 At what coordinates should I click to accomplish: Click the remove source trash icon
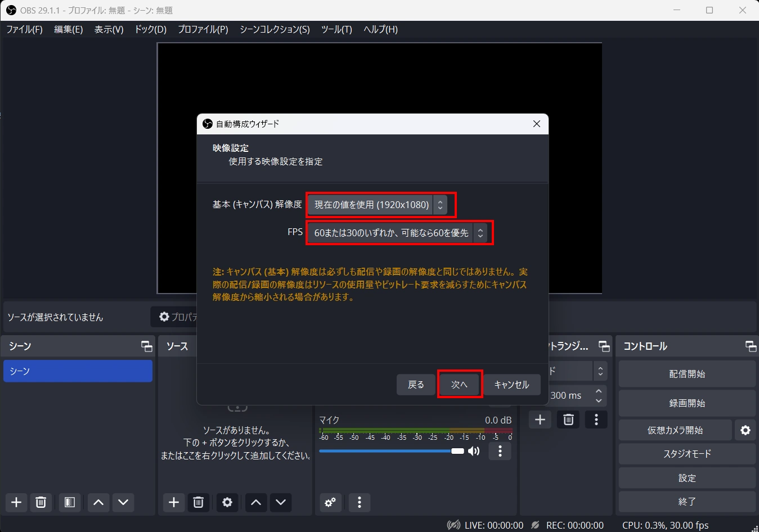pos(198,502)
